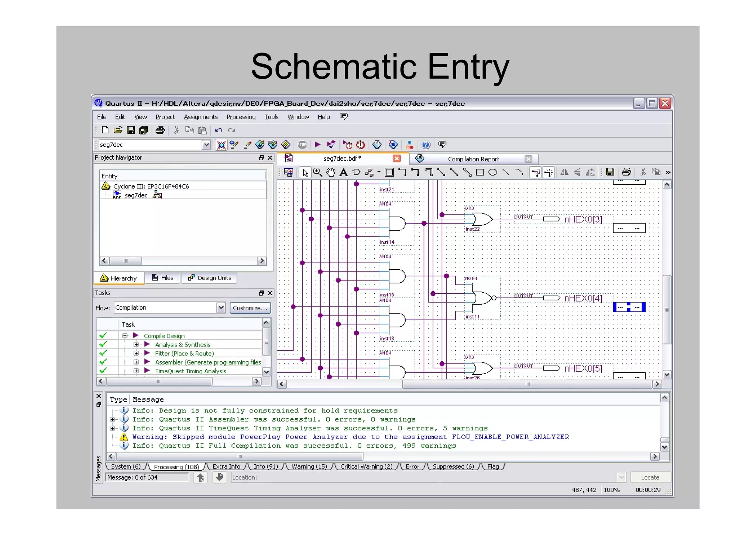756x535 pixels.
Task: Click the Customize... button
Action: 250,308
